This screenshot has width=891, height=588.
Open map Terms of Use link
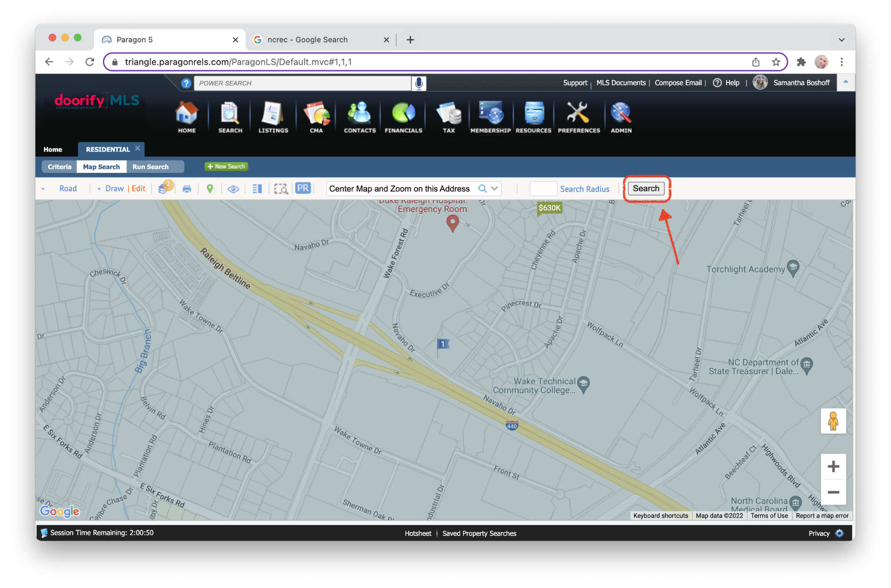pyautogui.click(x=769, y=515)
